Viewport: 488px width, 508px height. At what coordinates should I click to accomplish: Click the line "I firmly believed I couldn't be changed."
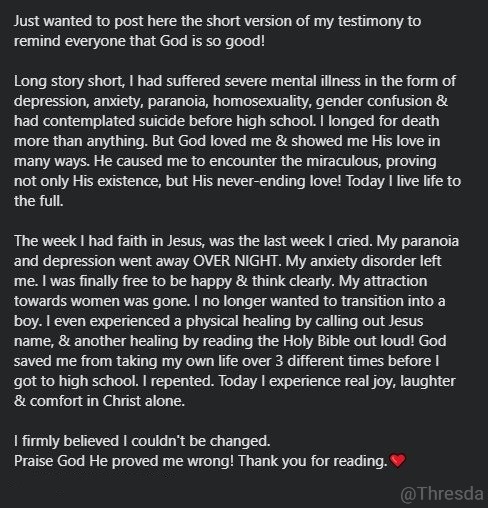click(142, 441)
